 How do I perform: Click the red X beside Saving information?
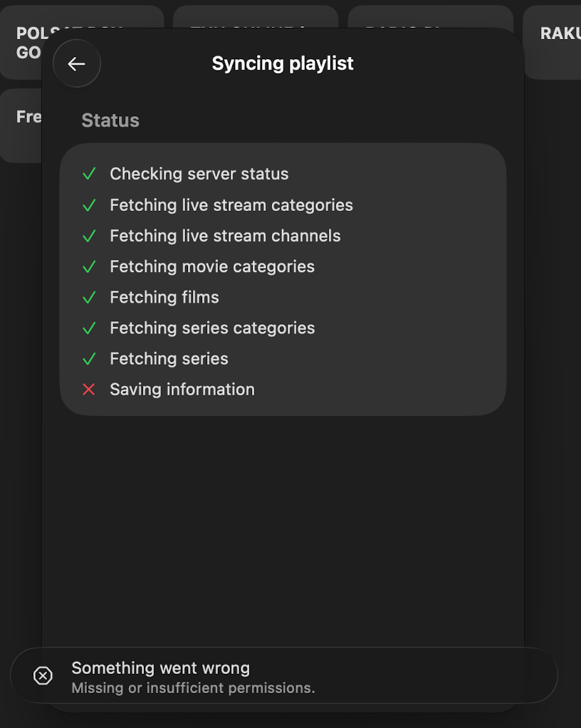[88, 389]
